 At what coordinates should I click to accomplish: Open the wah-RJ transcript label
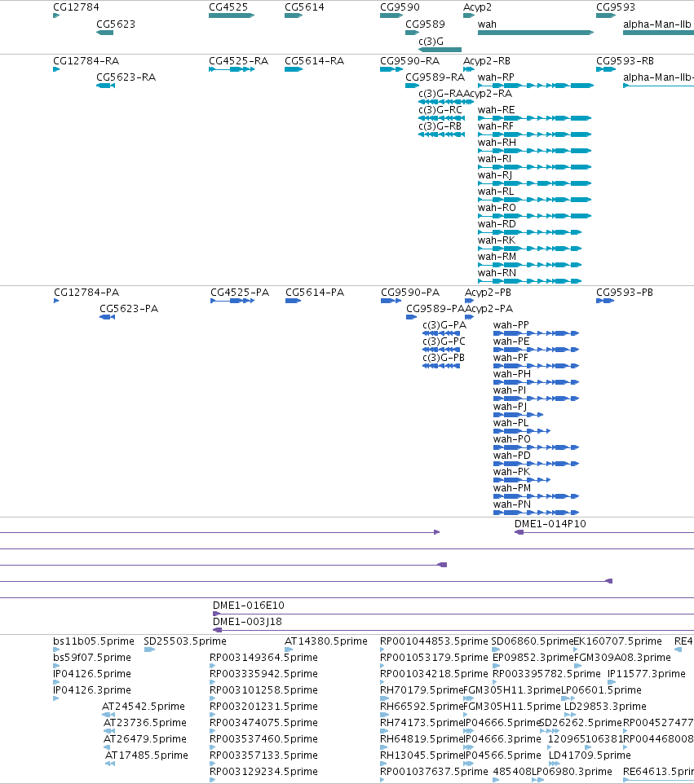pyautogui.click(x=495, y=175)
